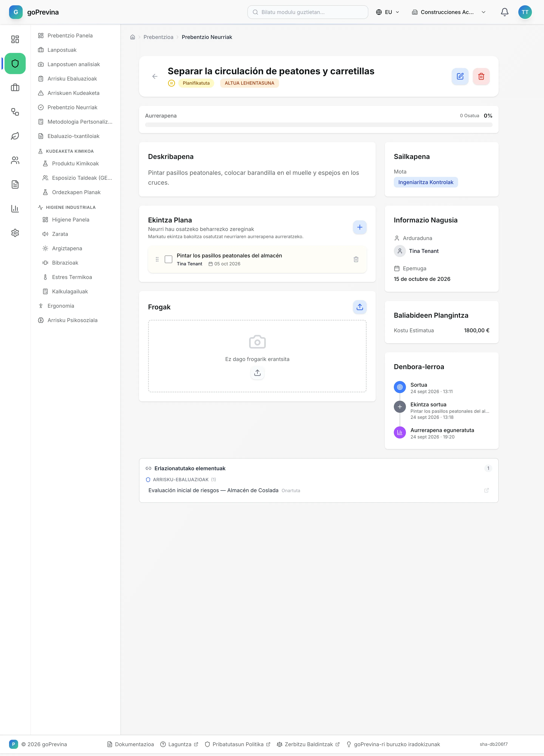
Task: Open the EU language dropdown
Action: point(387,12)
